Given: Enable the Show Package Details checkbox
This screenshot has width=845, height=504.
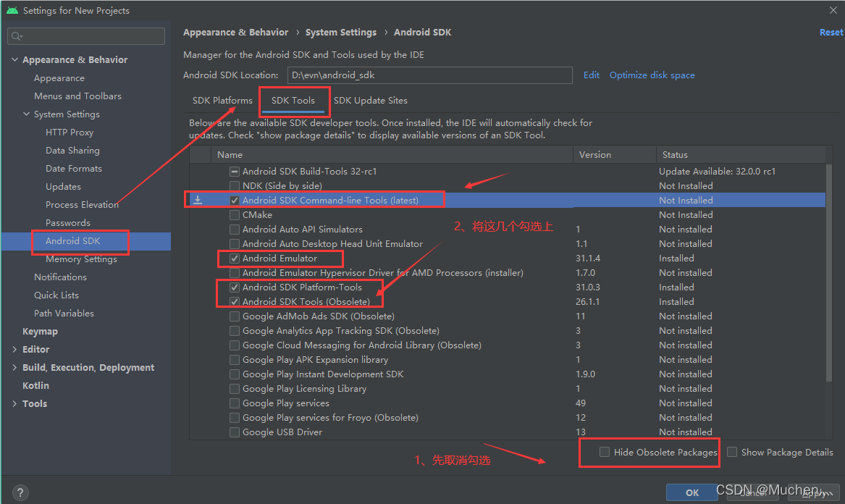Looking at the screenshot, I should click(x=732, y=453).
